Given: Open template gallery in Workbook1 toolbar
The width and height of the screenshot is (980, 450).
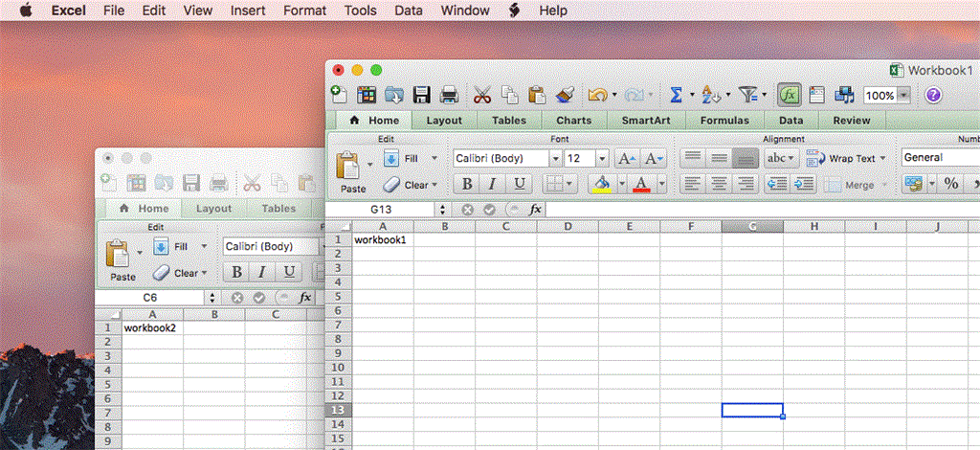Looking at the screenshot, I should tap(367, 95).
